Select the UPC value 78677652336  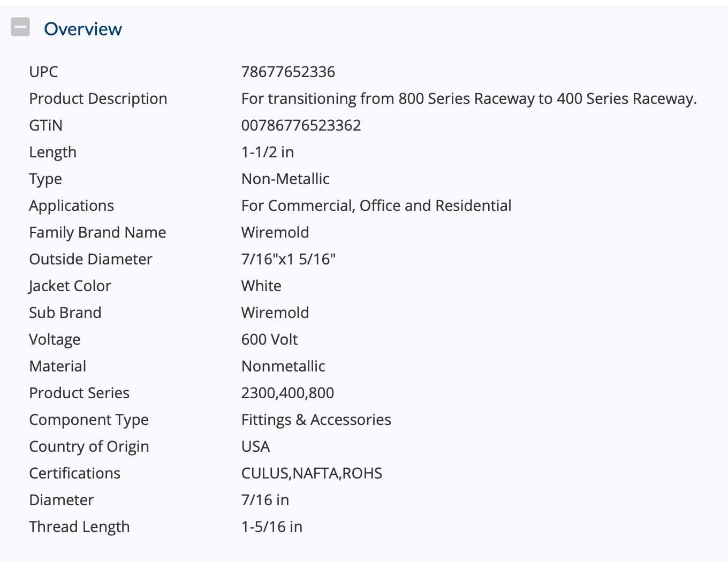pos(288,72)
